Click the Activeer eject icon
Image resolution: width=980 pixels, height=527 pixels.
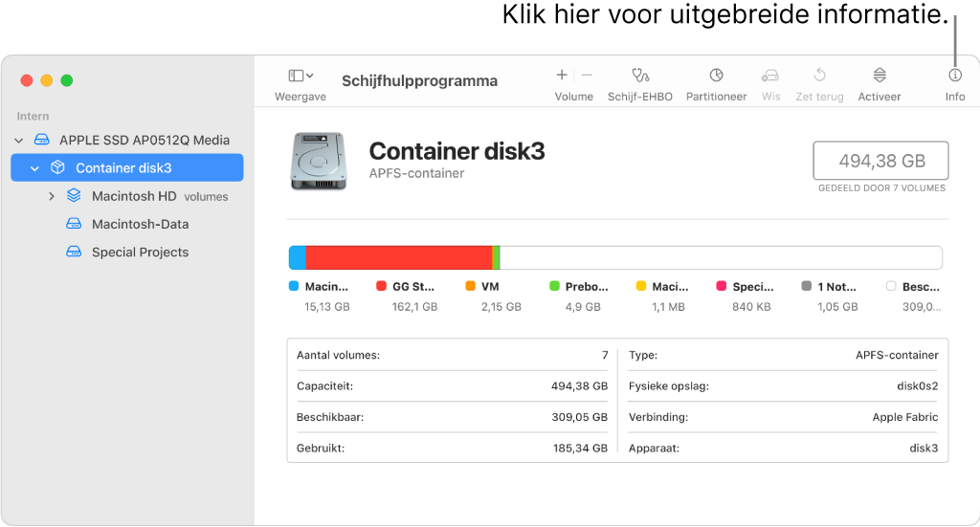(879, 76)
